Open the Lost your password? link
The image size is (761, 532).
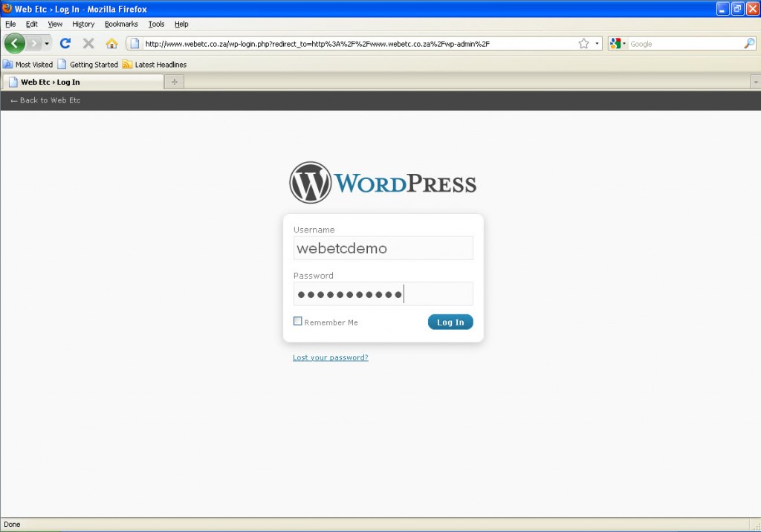(331, 357)
